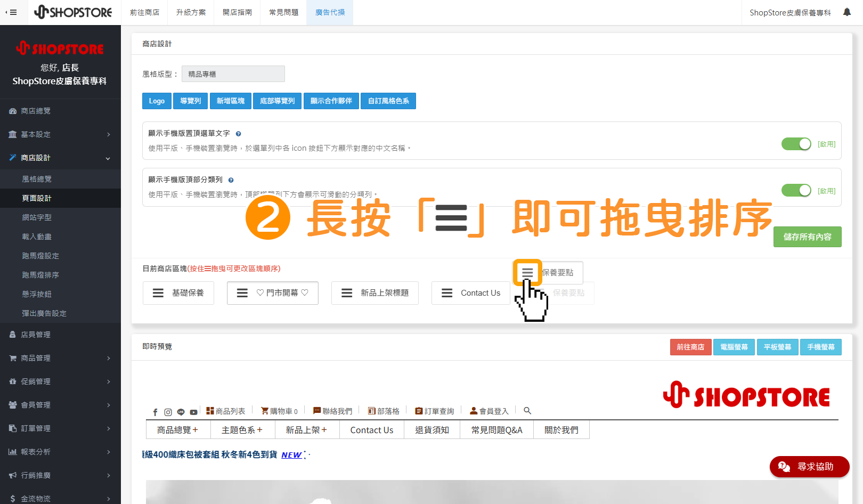
Task: Click the red 前往商店 preview button
Action: pyautogui.click(x=691, y=347)
